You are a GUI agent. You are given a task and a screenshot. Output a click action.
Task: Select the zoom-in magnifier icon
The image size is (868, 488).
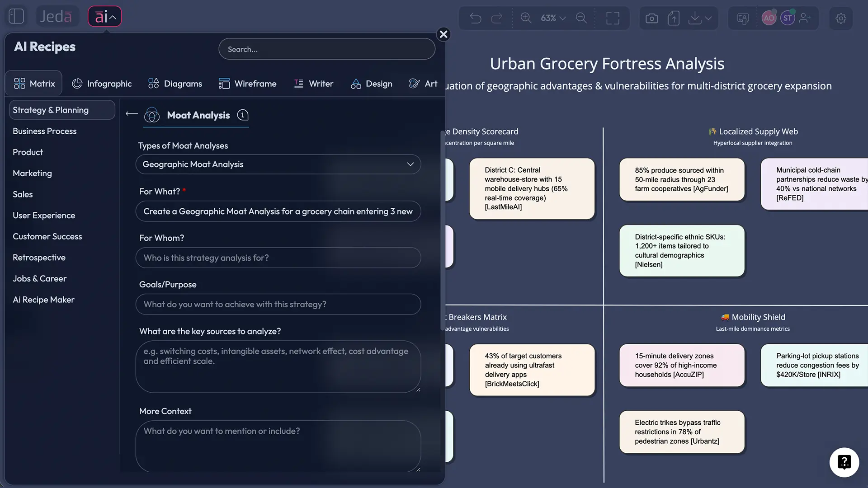pos(526,18)
